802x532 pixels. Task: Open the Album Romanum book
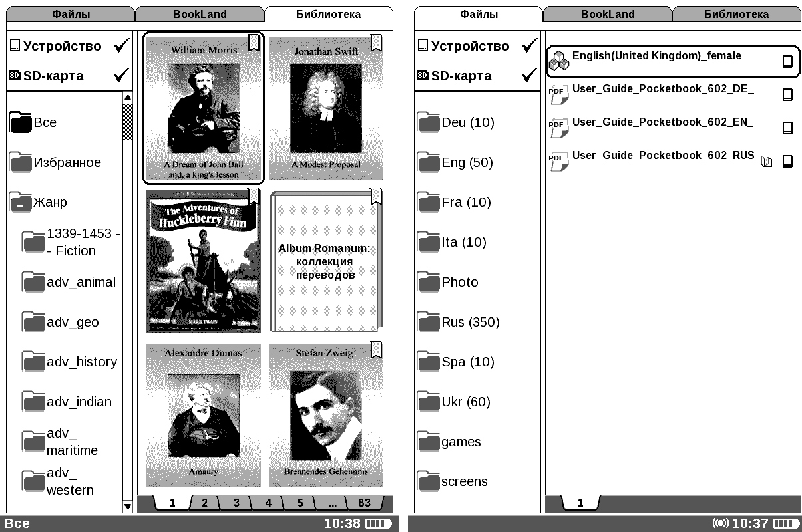tap(326, 261)
